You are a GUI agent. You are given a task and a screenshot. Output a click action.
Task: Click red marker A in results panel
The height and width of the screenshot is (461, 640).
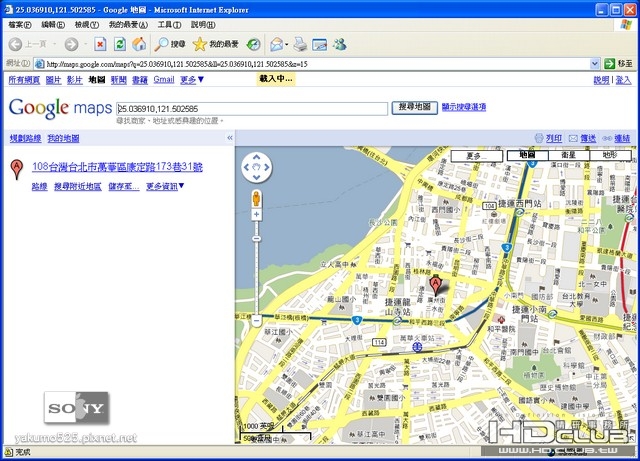pyautogui.click(x=16, y=169)
